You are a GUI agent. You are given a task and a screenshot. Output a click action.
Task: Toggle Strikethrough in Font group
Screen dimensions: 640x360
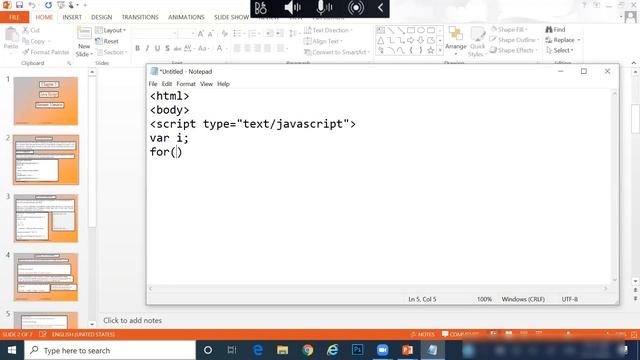point(177,48)
